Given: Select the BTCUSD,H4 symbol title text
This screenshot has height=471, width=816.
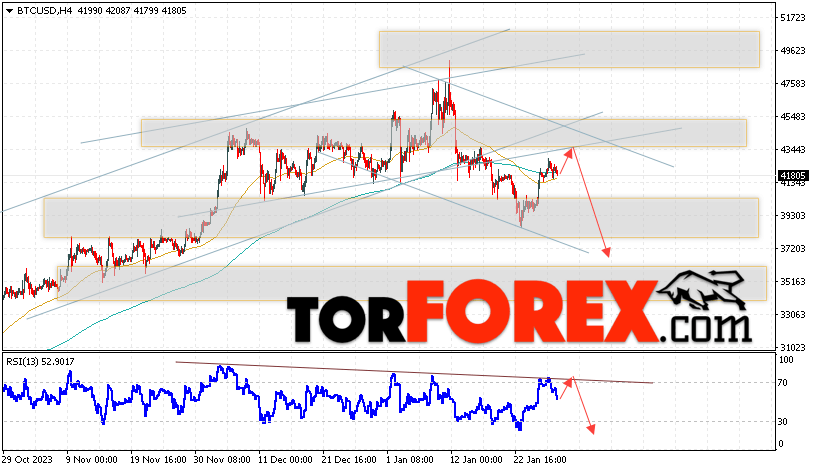Looking at the screenshot, I should pos(44,10).
